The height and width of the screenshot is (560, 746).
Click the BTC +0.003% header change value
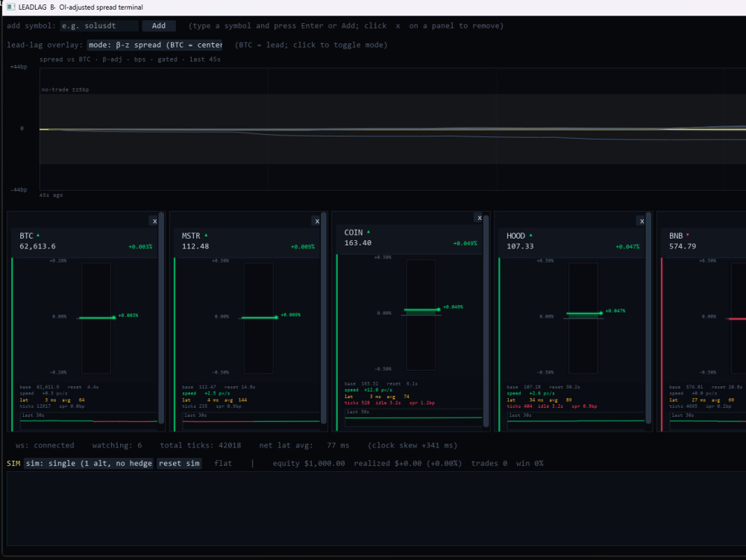140,247
